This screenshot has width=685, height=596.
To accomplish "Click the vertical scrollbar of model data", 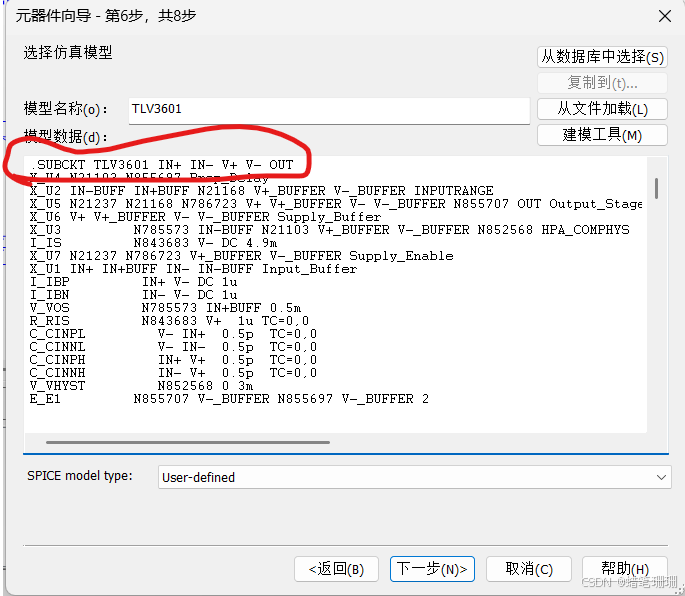I will [x=656, y=188].
